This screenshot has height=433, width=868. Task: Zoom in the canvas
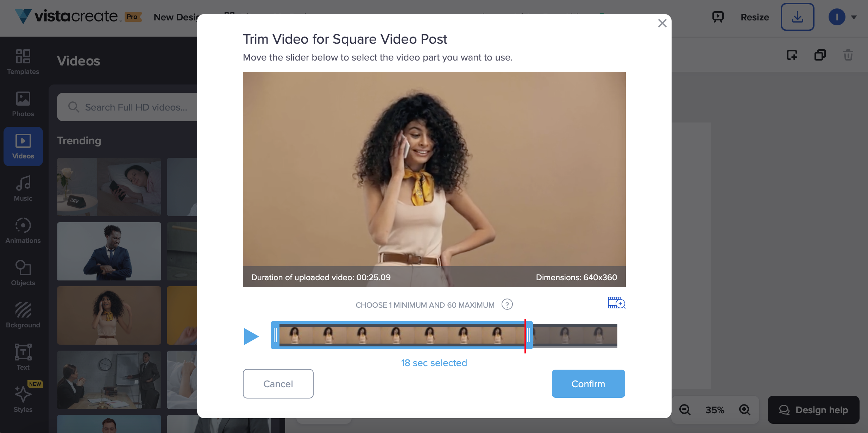744,410
